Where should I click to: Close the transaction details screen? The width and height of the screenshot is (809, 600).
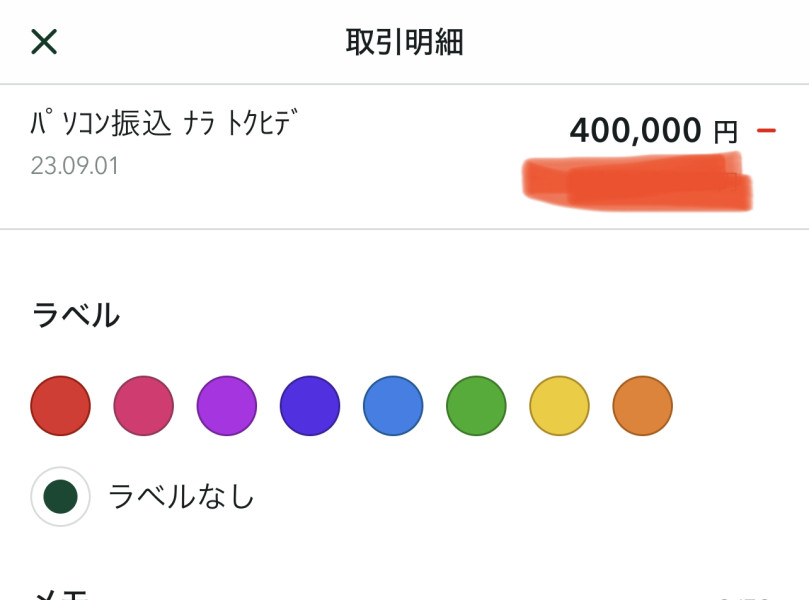(x=44, y=41)
